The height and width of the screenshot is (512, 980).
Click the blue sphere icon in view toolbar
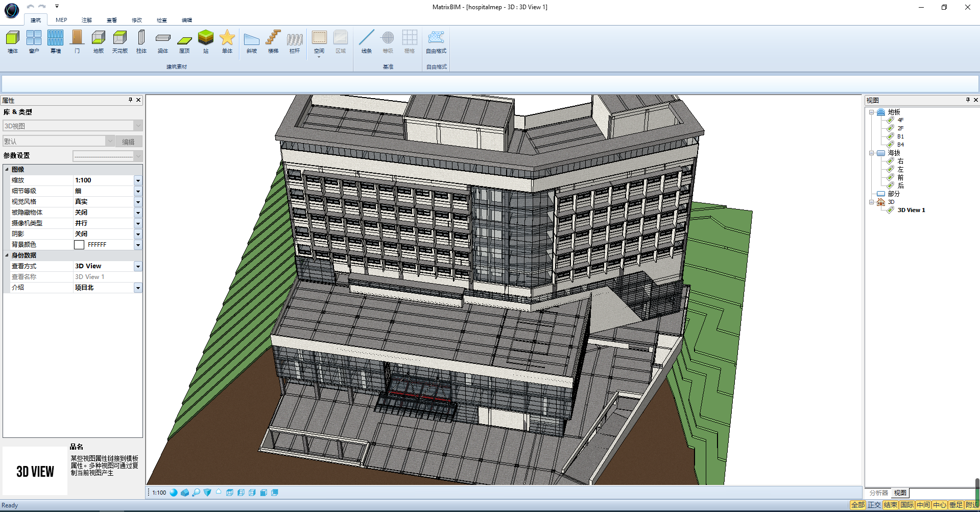174,493
